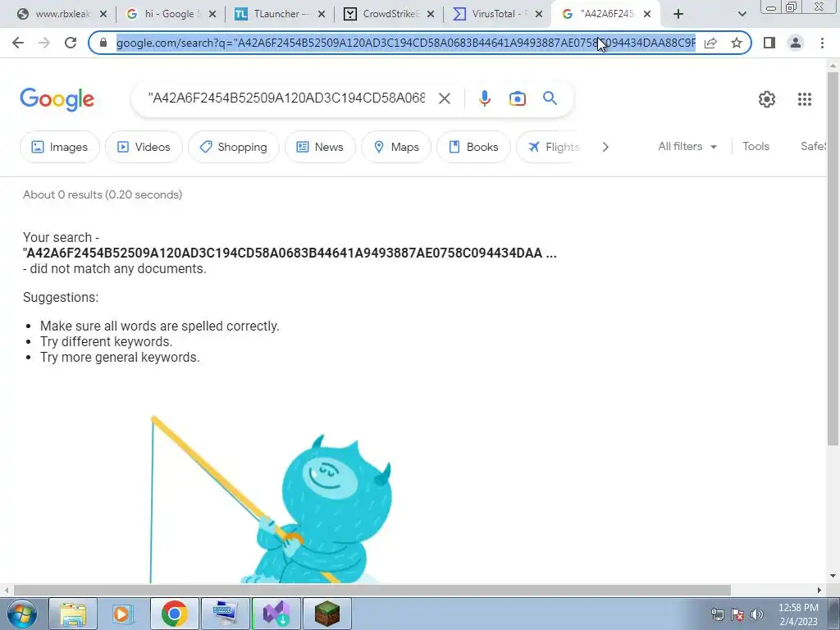Click the address bar URL

[405, 43]
